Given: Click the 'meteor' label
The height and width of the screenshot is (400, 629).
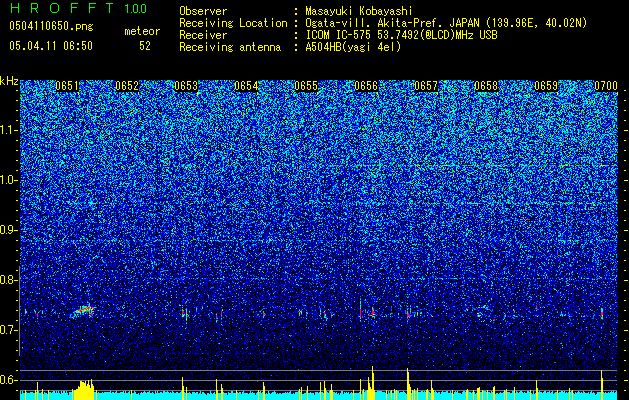Looking at the screenshot, I should point(142,31).
